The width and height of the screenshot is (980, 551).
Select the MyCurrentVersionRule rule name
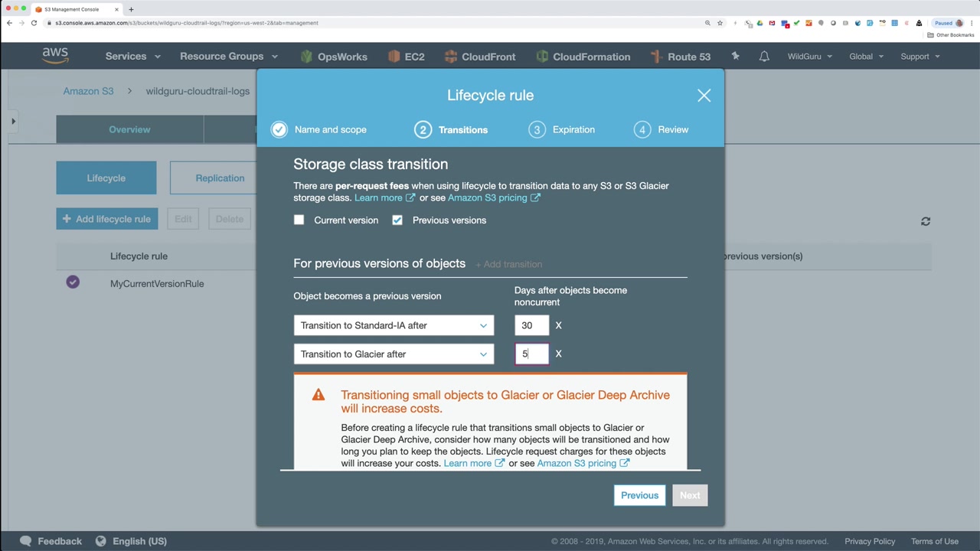157,284
